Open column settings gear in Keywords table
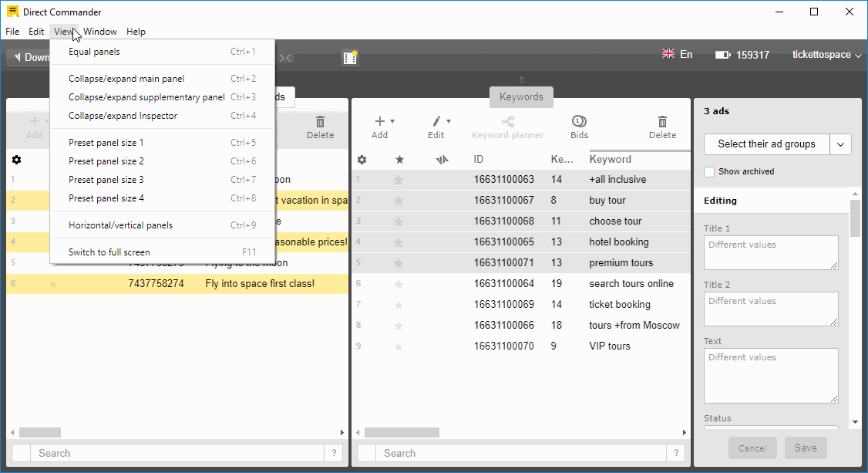 coord(362,160)
